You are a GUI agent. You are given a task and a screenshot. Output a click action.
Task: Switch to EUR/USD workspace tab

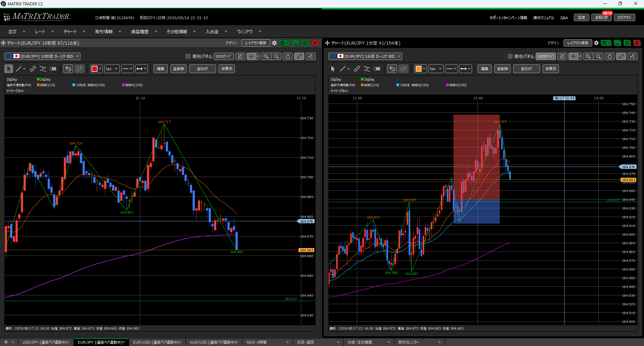pos(157,342)
